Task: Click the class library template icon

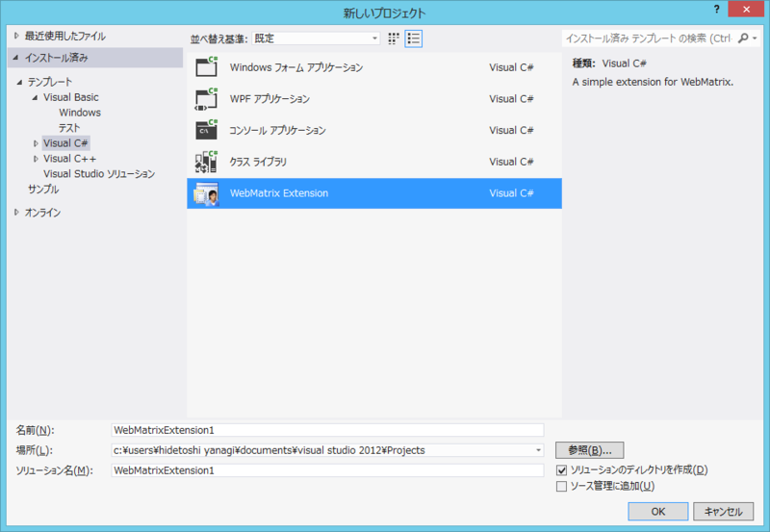Action: 206,162
